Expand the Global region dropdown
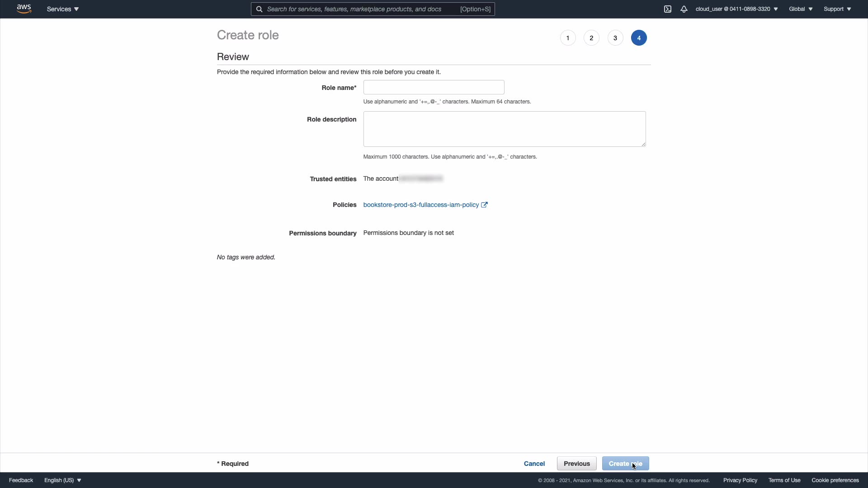Screen dimensions: 868x488 click(x=801, y=9)
